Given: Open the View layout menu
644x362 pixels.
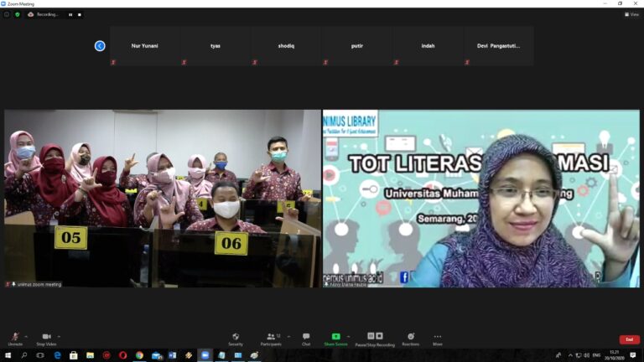Looking at the screenshot, I should [631, 14].
